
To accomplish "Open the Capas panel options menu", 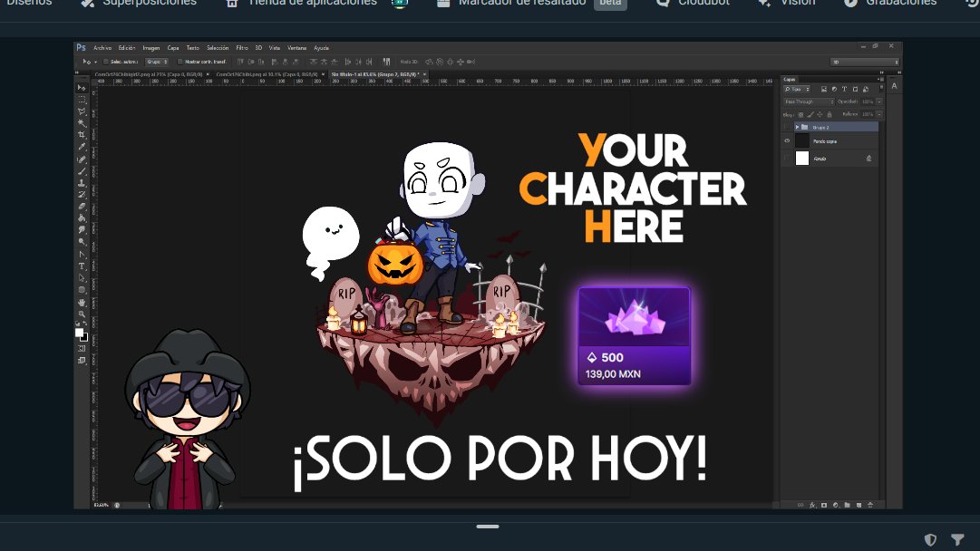I will click(882, 80).
